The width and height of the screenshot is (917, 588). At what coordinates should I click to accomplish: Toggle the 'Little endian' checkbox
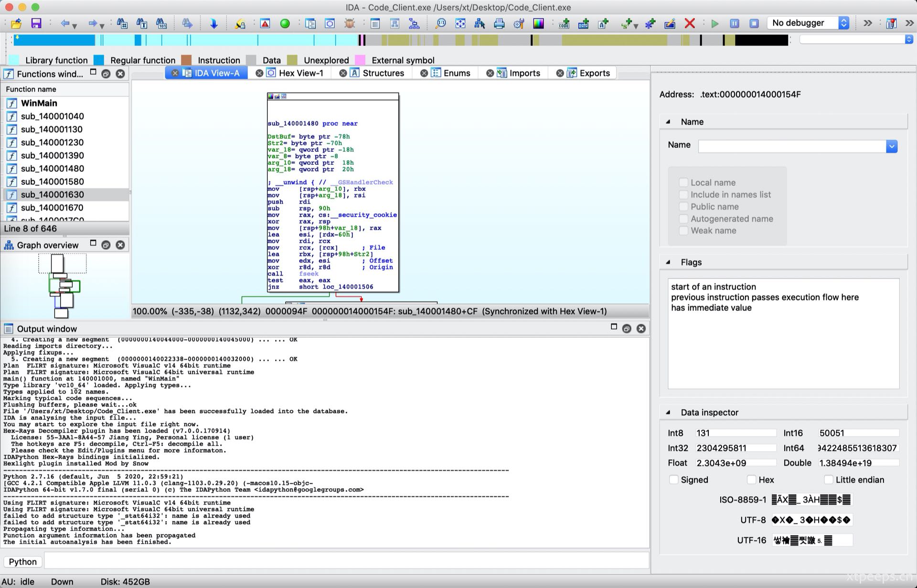coord(829,480)
